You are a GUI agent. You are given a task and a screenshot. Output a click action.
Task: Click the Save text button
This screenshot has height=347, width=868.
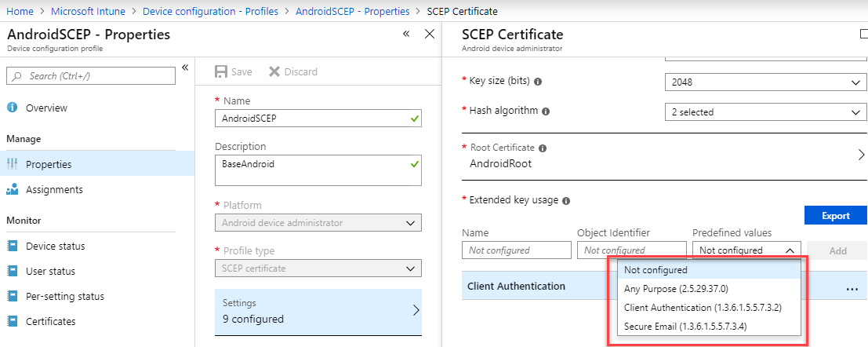242,71
